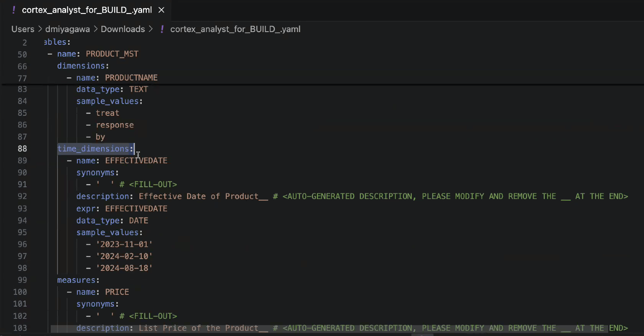Click 'name: PRICE' on line 100
Viewport: 644px width, 336px height.
(102, 292)
